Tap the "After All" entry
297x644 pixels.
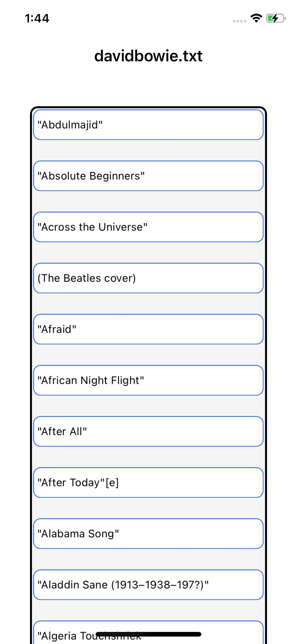coord(148,432)
